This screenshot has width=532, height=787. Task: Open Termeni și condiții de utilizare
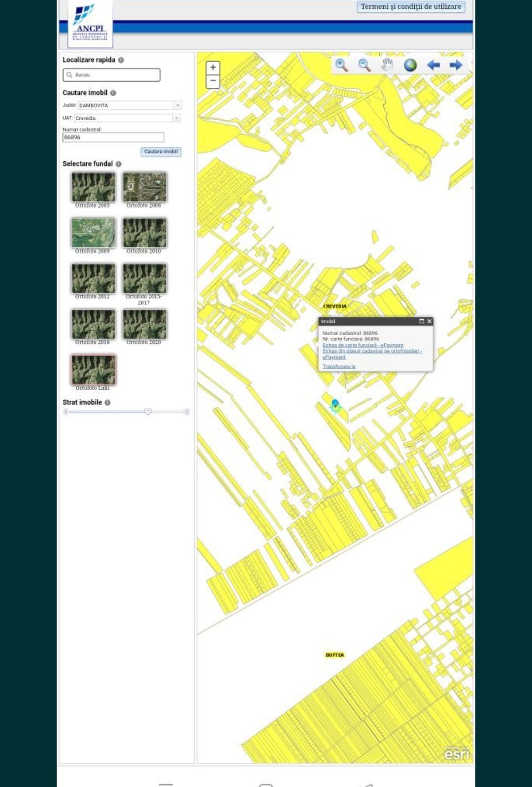[x=410, y=7]
